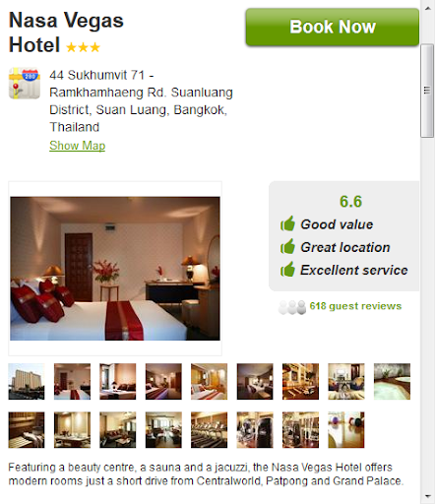Click the Nasa Vegas Hotel title
This screenshot has width=435, height=504.
click(66, 32)
